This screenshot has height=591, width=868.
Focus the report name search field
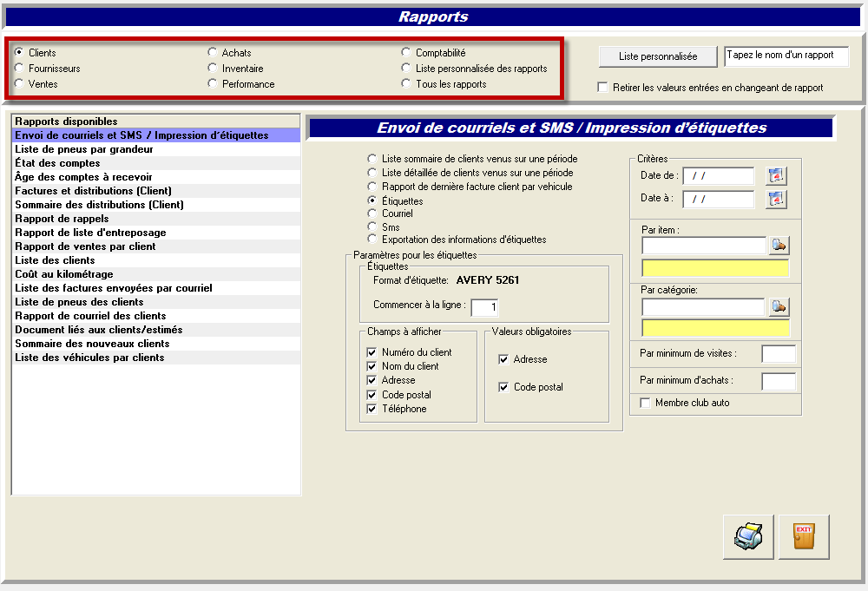click(x=786, y=56)
